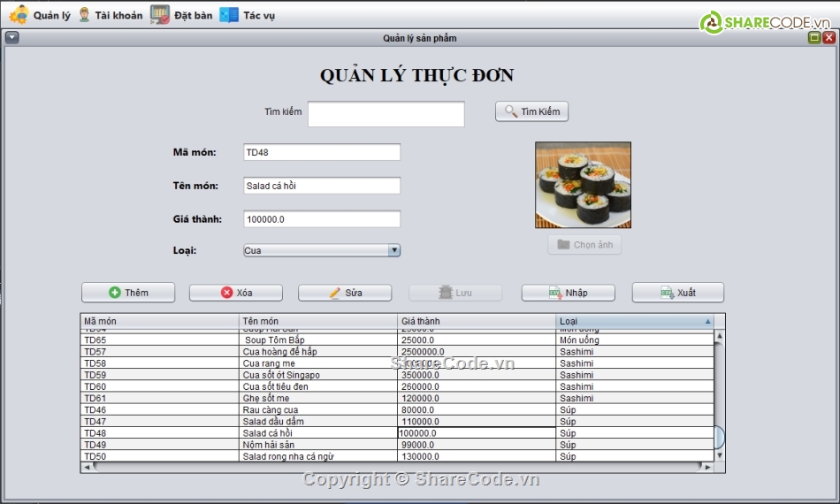The image size is (840, 504).
Task: Click price cell 2500000.0
Action: tap(477, 351)
